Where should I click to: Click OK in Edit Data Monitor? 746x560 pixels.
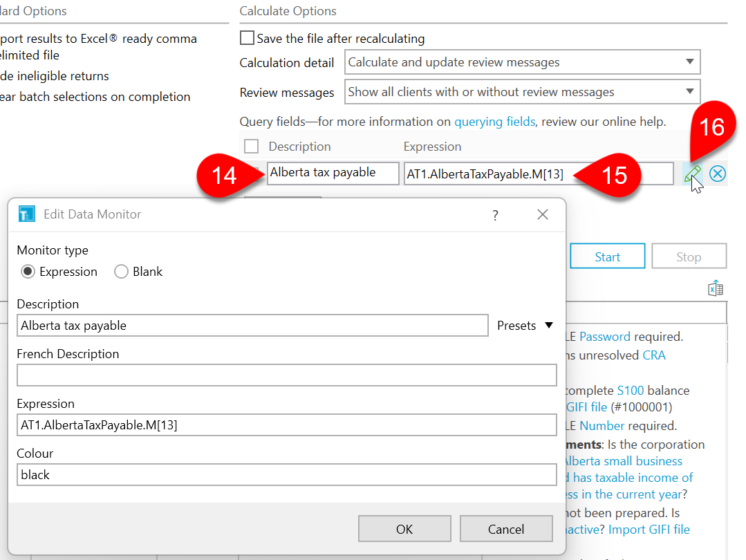pyautogui.click(x=404, y=529)
